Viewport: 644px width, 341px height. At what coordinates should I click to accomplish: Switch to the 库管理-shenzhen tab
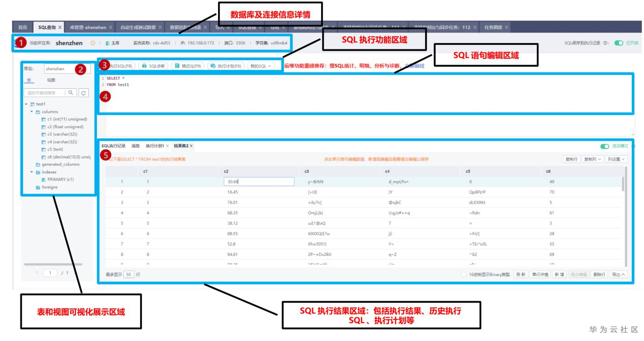[88, 28]
